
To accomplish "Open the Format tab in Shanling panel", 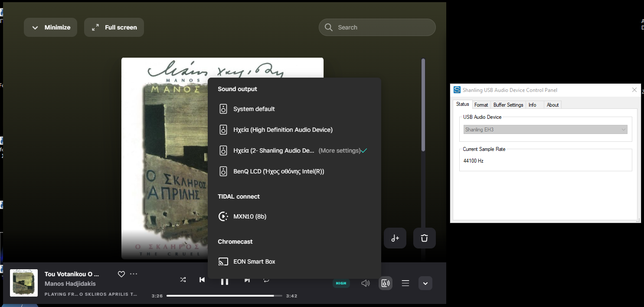I will tap(481, 105).
